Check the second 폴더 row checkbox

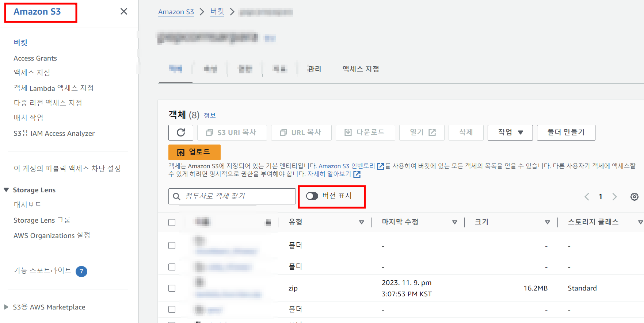click(172, 267)
